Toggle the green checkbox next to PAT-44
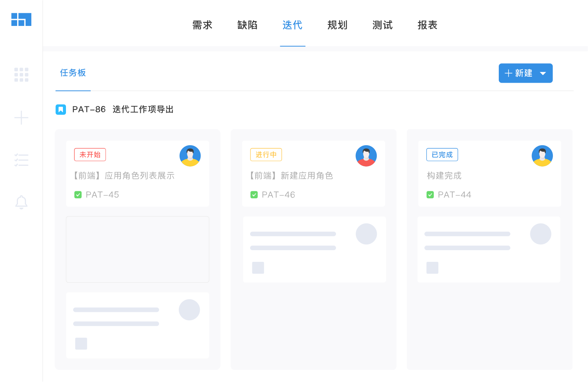This screenshot has width=588, height=382. pos(430,195)
